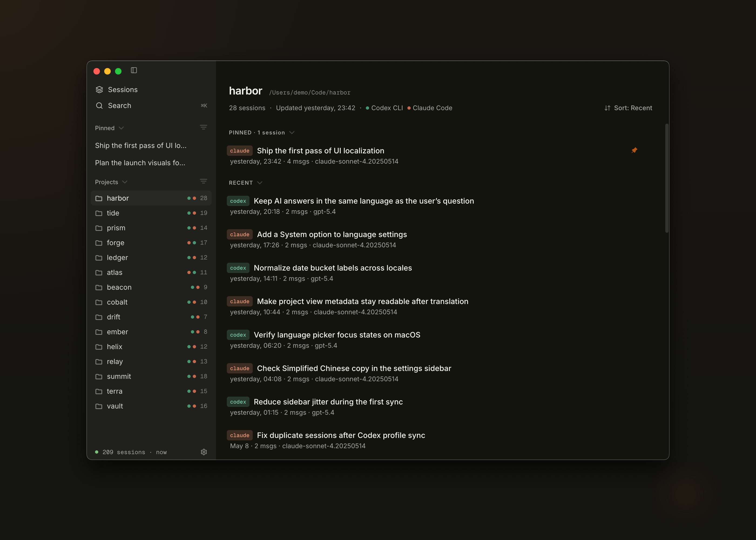Open 'Keep AI answers in the same language' session
The width and height of the screenshot is (756, 540).
[x=364, y=201]
